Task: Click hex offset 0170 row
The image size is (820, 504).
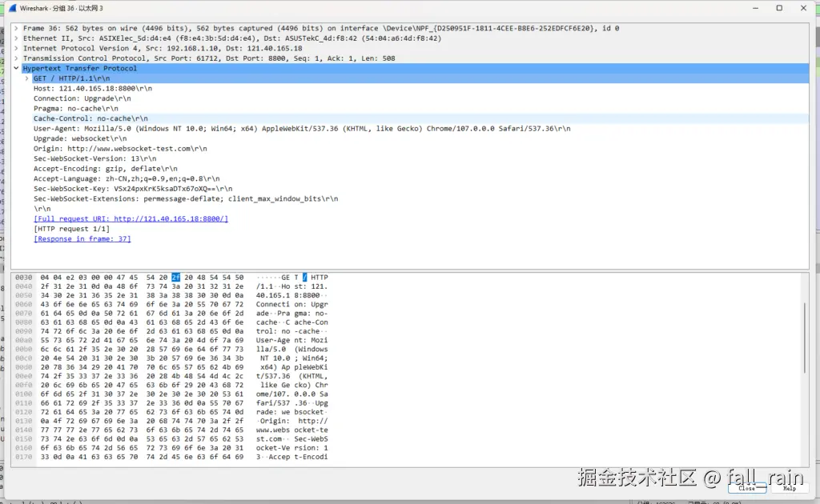Action: [x=23, y=457]
